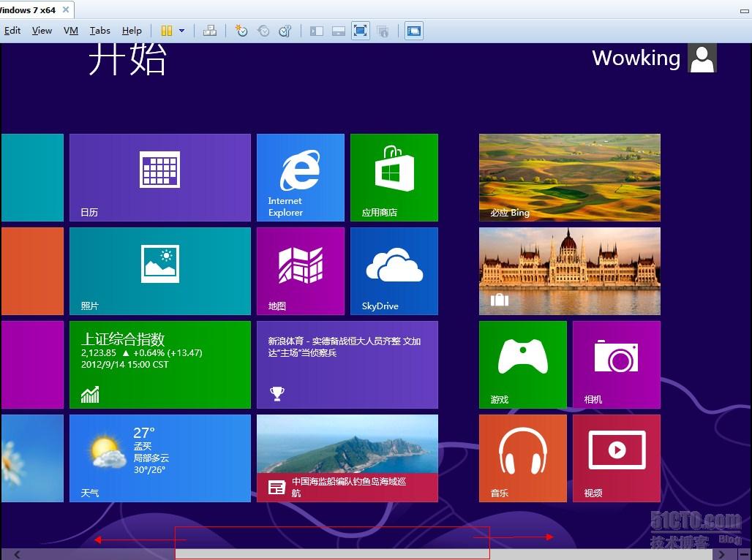Open the 音乐 music tile

523,458
